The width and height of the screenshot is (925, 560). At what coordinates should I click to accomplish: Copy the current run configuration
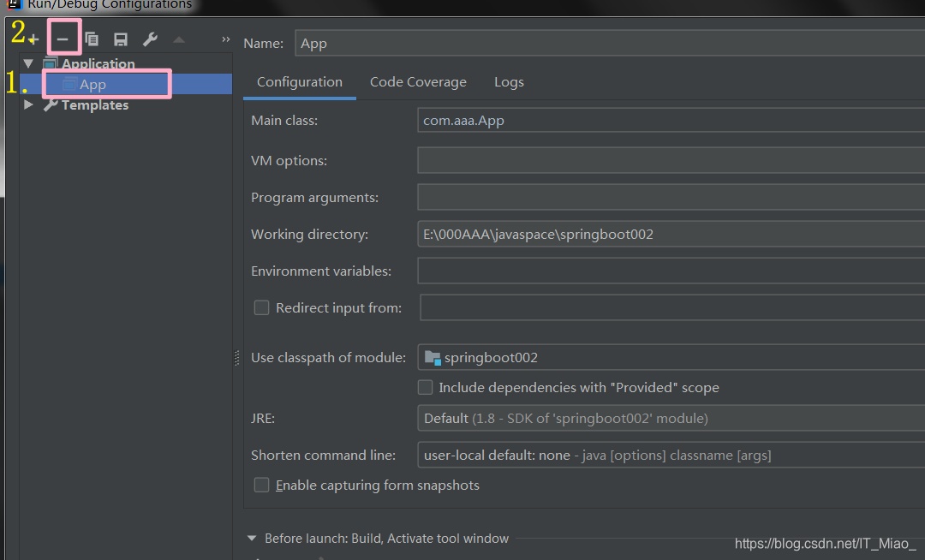pos(92,38)
